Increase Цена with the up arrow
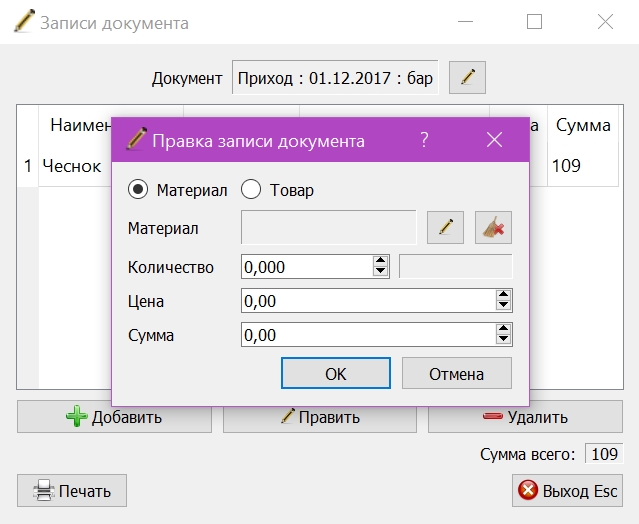 point(504,295)
